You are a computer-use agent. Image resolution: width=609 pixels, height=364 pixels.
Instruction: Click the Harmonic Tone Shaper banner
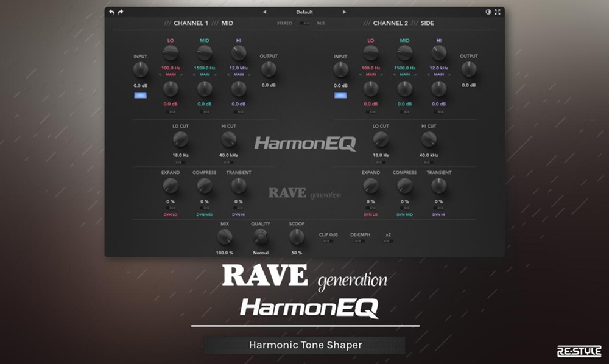[x=304, y=345]
